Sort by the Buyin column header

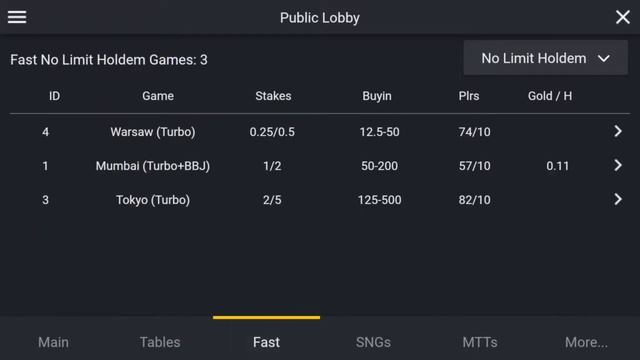377,96
